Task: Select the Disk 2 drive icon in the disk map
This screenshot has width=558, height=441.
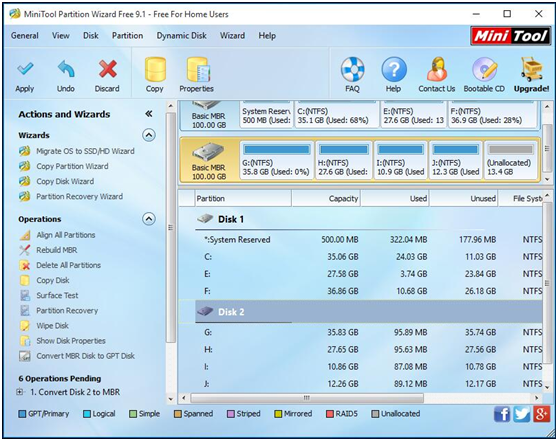Action: (209, 153)
